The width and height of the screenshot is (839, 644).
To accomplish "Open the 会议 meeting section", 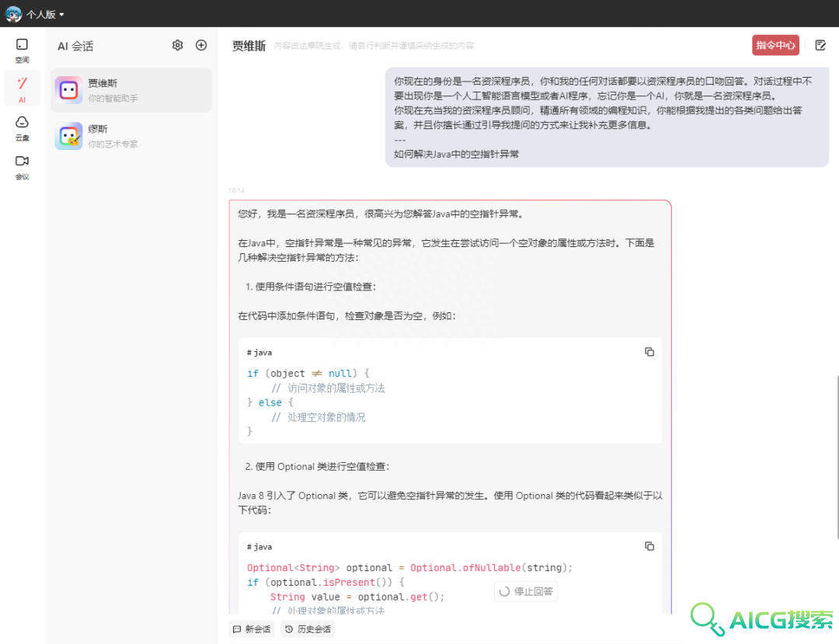I will (x=22, y=168).
